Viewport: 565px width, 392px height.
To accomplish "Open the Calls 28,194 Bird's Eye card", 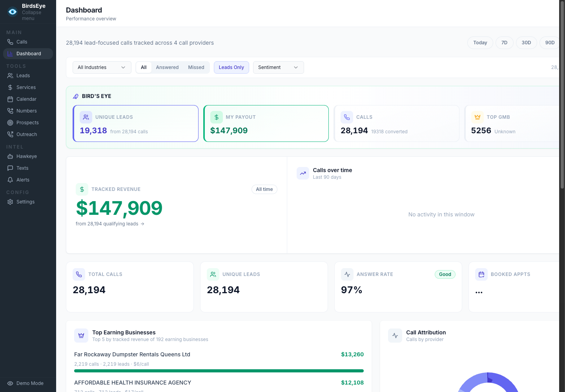I will 396,123.
